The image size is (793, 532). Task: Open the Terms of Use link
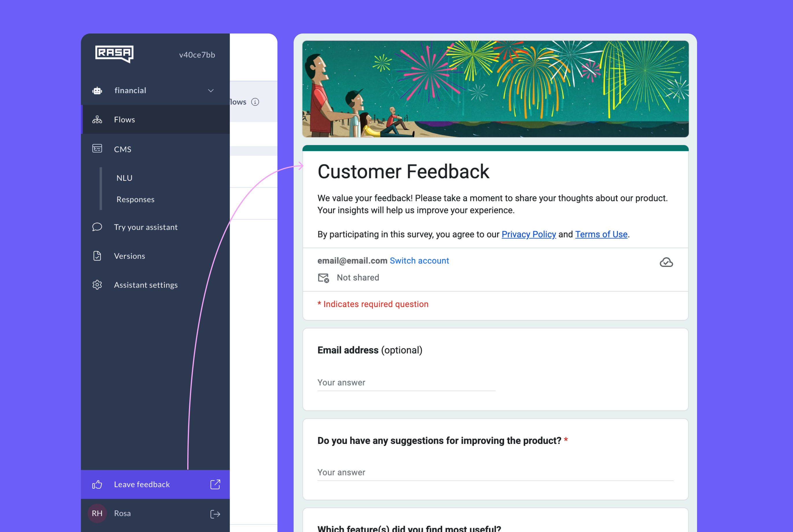pyautogui.click(x=601, y=235)
